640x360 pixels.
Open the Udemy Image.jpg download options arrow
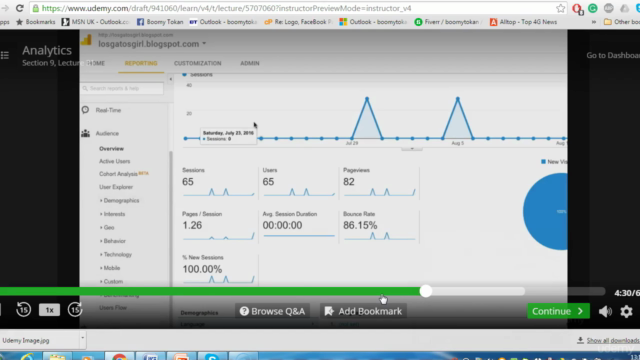coord(82,338)
